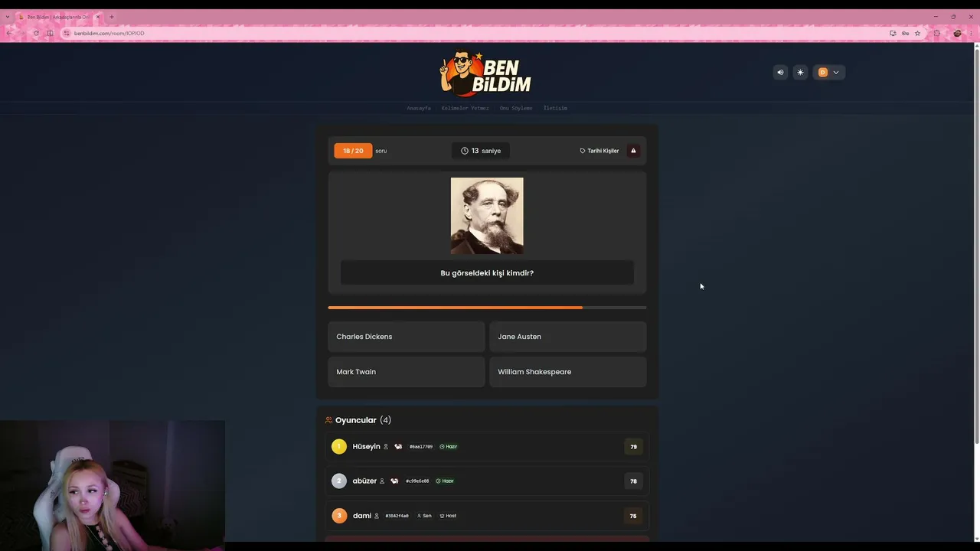The image size is (980, 551).
Task: Choose the answer Charles Dickens
Action: tap(407, 337)
